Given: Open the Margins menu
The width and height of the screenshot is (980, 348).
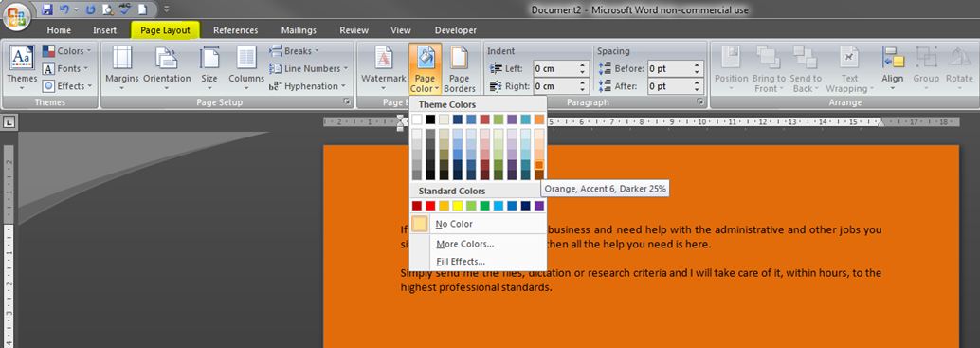Looking at the screenshot, I should 122,67.
